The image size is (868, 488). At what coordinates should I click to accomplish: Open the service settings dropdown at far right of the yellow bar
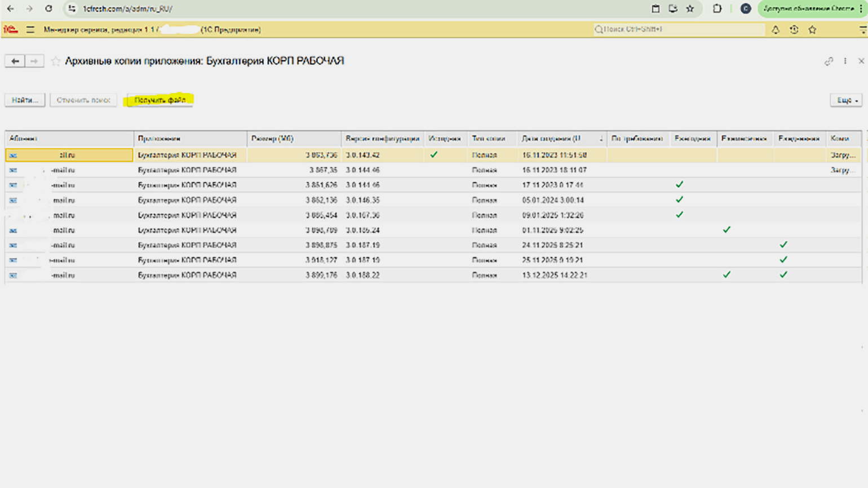(x=862, y=30)
